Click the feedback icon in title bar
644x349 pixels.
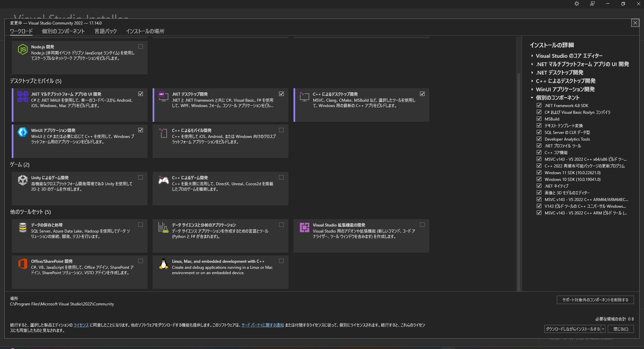tap(592, 4)
